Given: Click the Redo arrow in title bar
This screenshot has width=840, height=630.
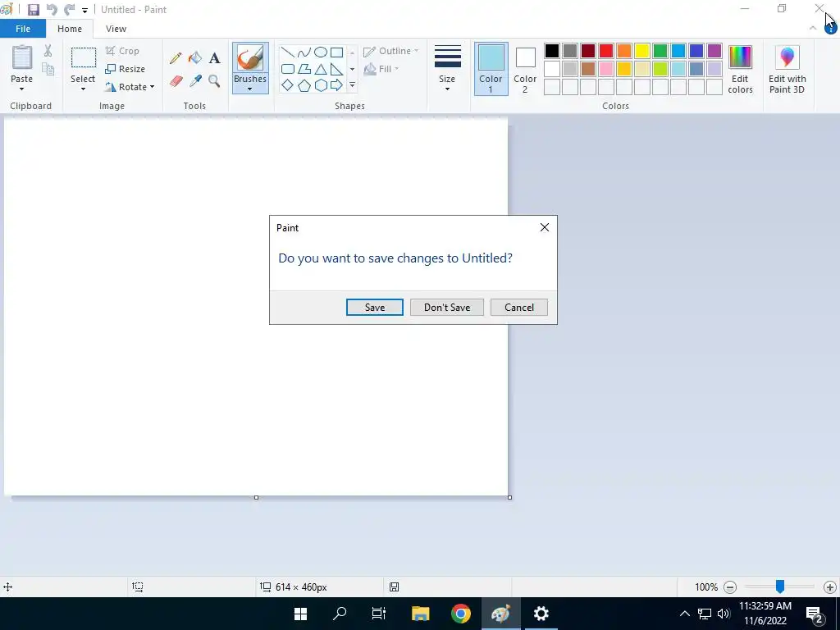Looking at the screenshot, I should click(70, 10).
